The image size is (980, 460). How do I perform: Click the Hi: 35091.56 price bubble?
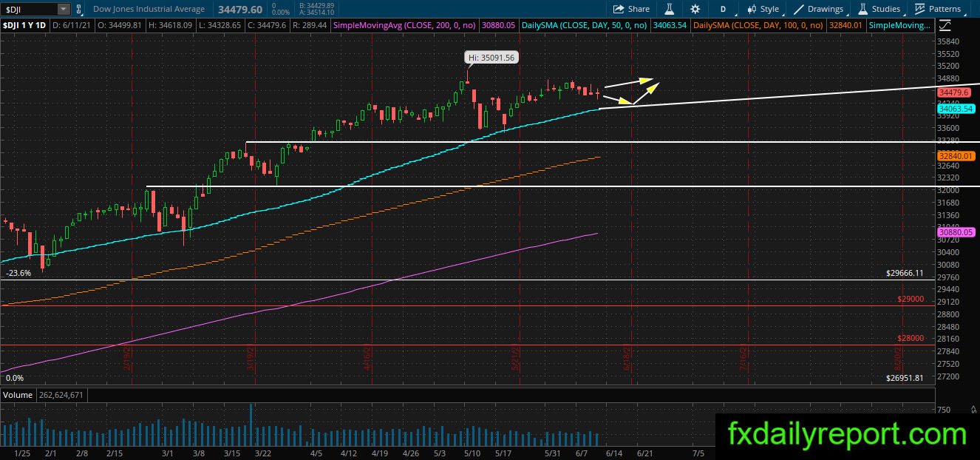(x=491, y=57)
